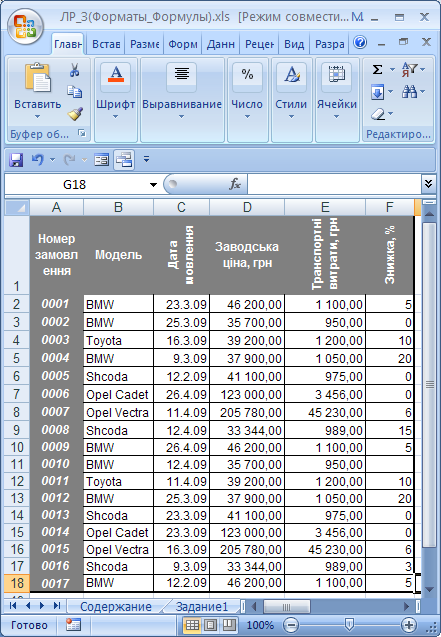Copy selection using the copy icon
This screenshot has height=637, width=441.
[x=74, y=91]
